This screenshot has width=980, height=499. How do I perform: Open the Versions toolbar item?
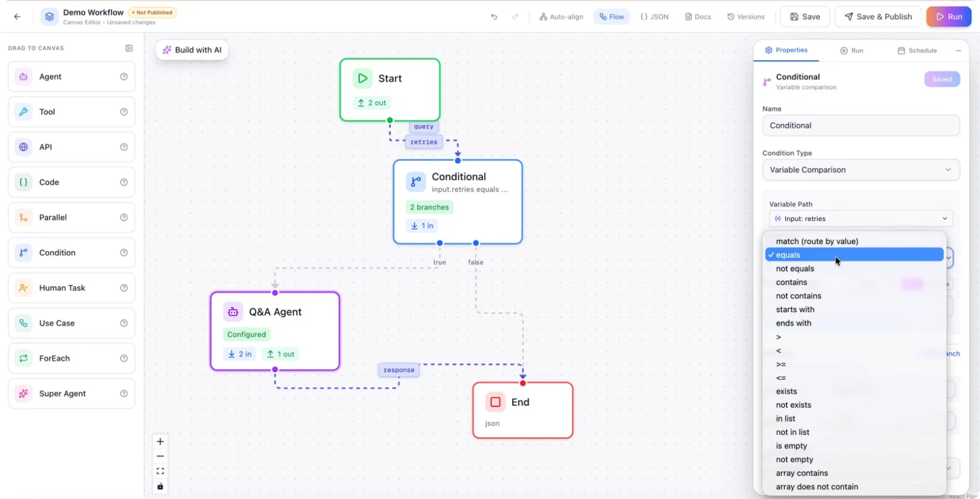pos(745,17)
